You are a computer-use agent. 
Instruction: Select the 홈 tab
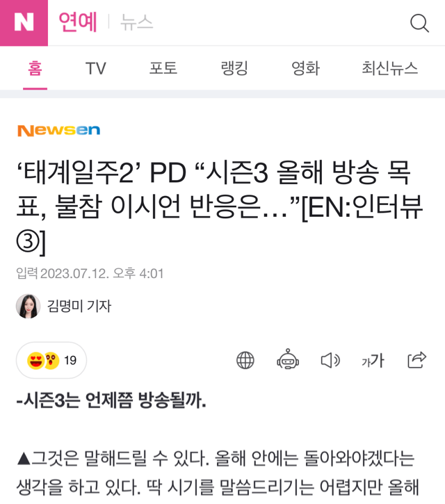tap(35, 69)
